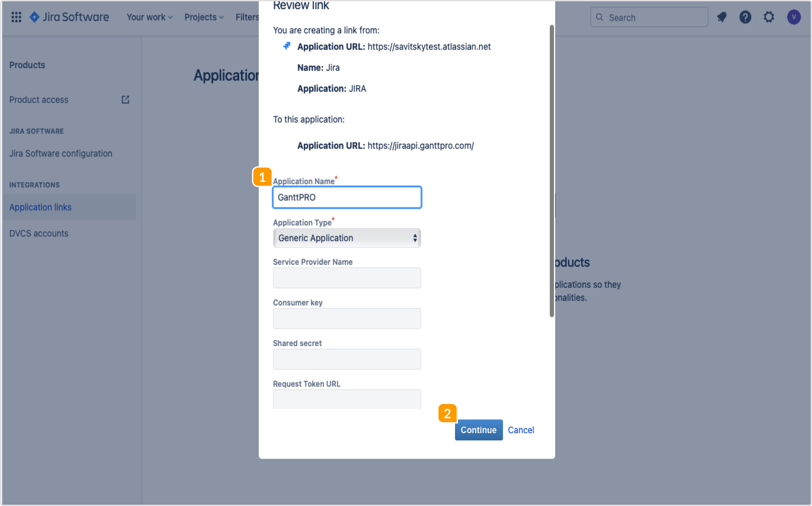Click the search magnifier icon

(600, 17)
